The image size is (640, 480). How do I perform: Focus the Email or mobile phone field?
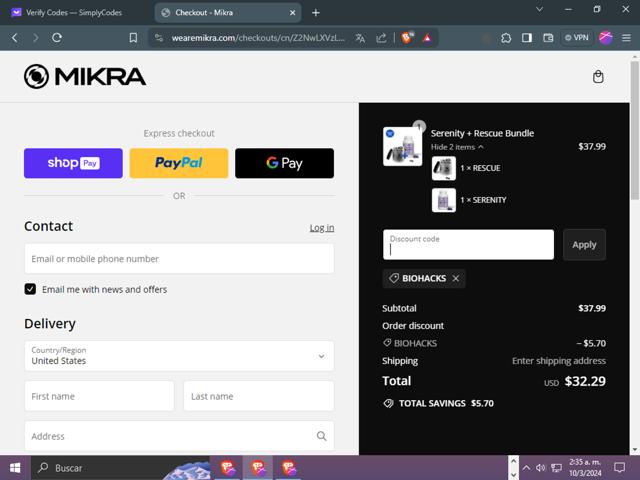179,259
